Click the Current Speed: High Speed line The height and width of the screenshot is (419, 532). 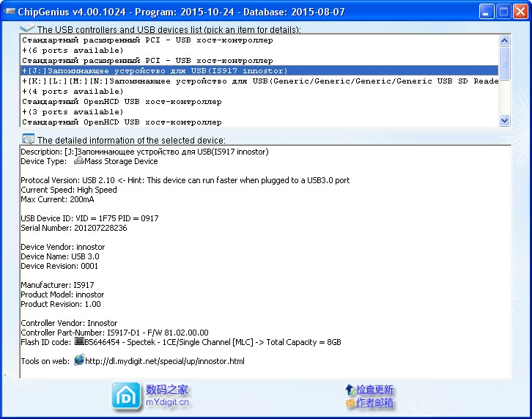point(69,190)
